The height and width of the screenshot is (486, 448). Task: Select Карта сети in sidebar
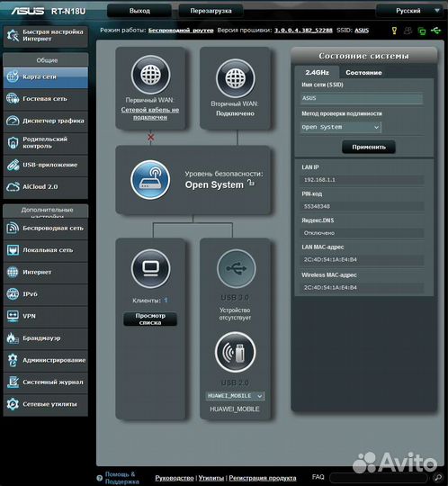(x=46, y=76)
